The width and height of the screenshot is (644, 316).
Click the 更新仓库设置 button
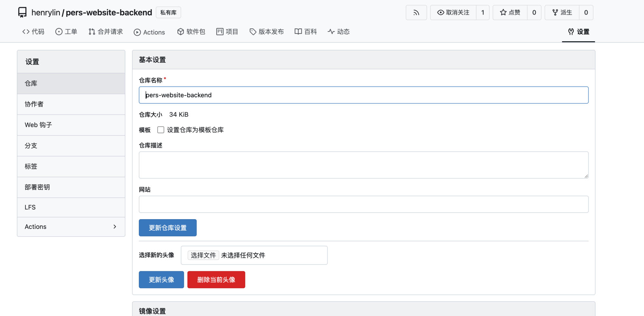[x=167, y=228]
